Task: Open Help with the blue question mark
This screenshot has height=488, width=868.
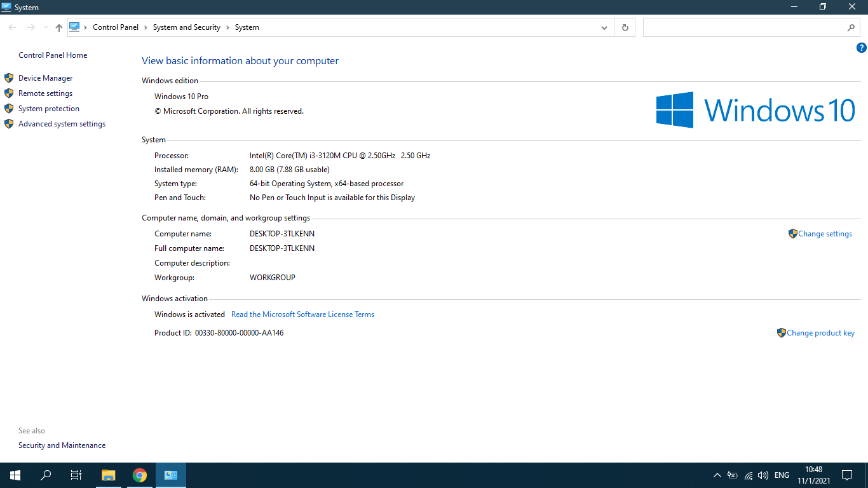Action: pyautogui.click(x=862, y=48)
